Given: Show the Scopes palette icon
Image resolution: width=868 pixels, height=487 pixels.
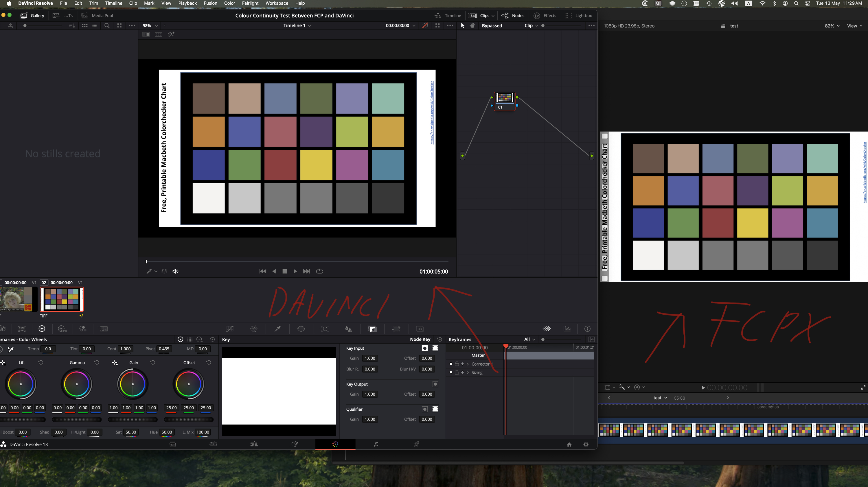Looking at the screenshot, I should click(567, 329).
